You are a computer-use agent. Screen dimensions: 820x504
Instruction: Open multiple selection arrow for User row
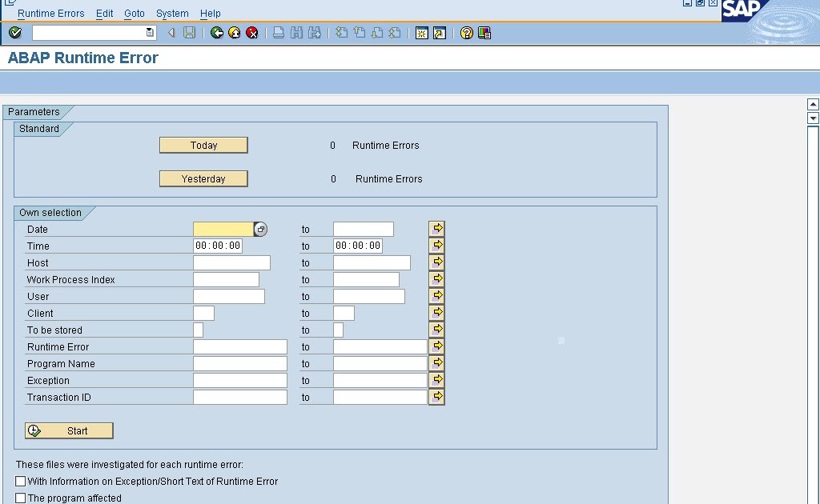tap(436, 295)
